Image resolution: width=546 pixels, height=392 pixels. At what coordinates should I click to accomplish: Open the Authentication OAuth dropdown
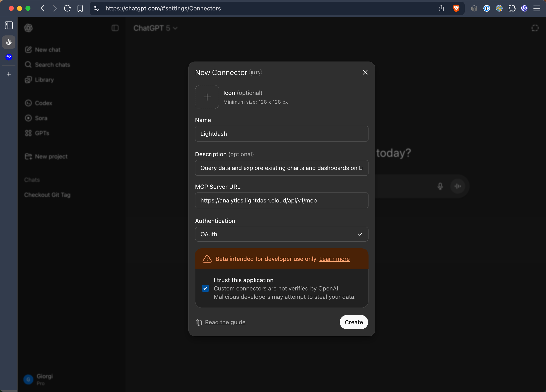(x=282, y=234)
